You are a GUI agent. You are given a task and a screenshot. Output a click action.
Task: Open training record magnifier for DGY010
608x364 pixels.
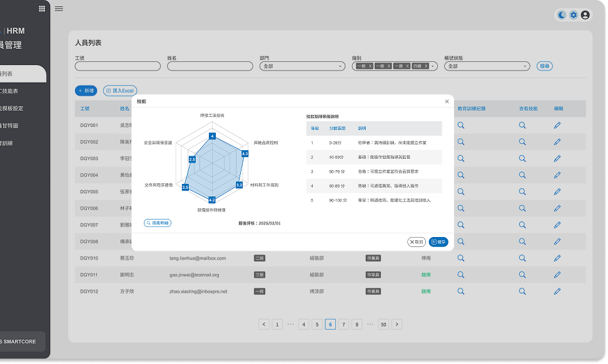461,258
